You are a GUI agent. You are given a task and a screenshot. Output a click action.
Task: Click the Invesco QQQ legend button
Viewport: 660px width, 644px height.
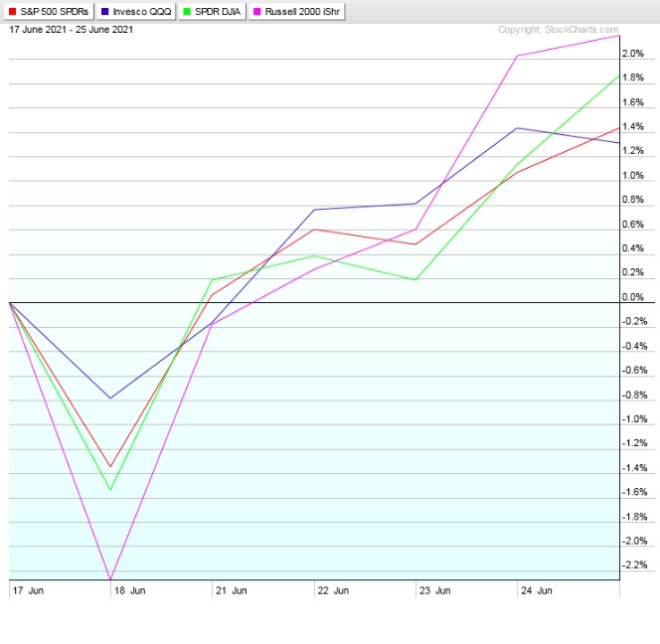pyautogui.click(x=136, y=11)
